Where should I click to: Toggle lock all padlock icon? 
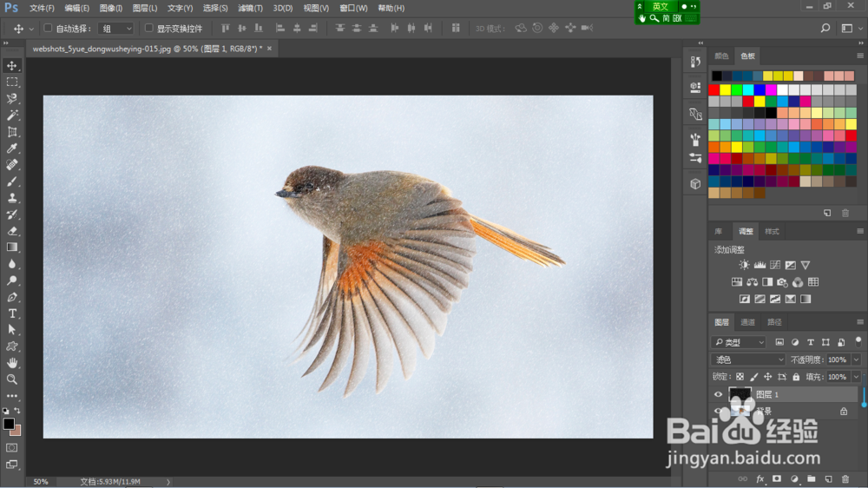(796, 377)
